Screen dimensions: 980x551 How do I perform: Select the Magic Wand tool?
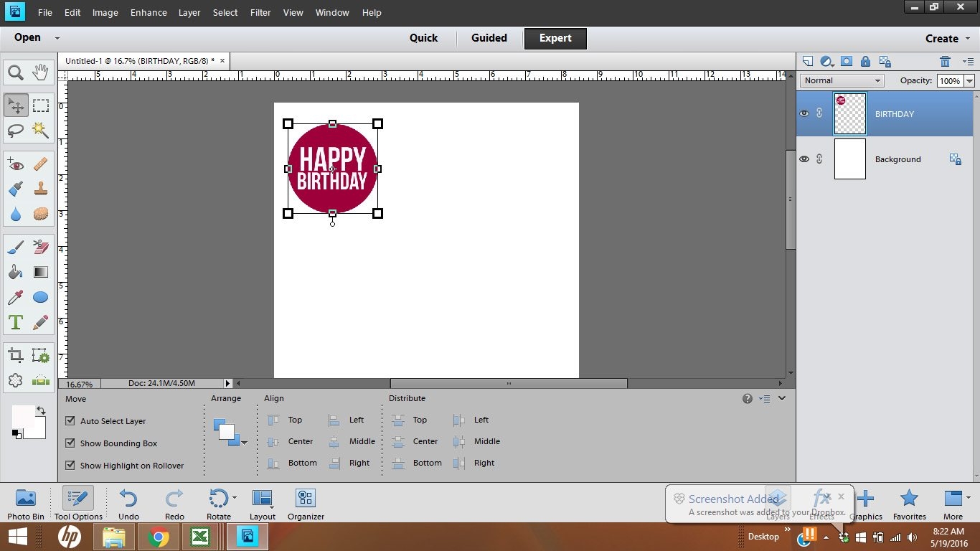[40, 130]
